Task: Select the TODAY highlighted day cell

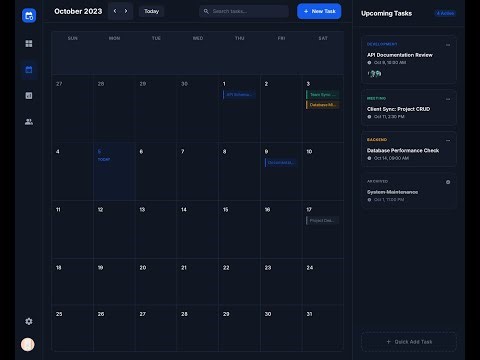Action: (114, 171)
